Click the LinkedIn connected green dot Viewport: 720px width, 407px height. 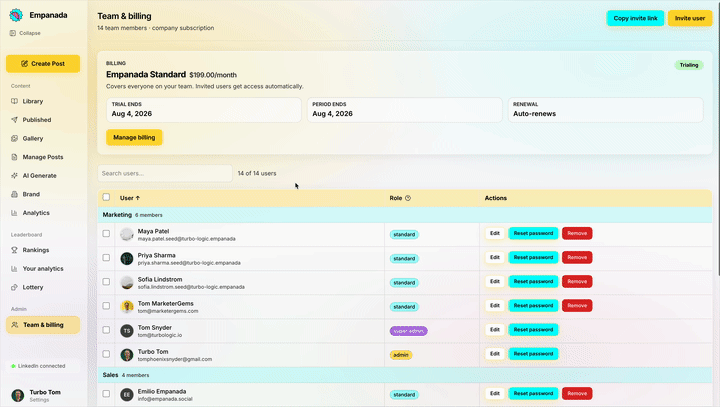[13, 366]
